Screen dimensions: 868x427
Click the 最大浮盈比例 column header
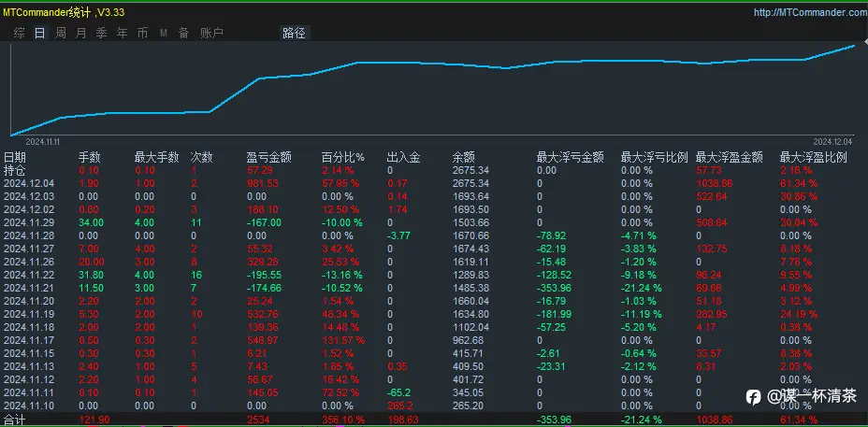pyautogui.click(x=813, y=158)
